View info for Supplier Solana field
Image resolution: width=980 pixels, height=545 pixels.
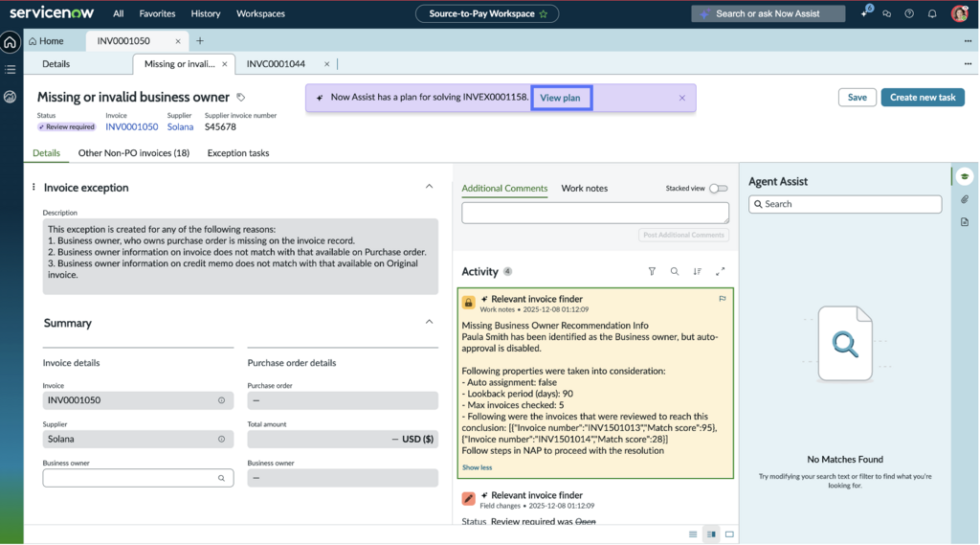coord(221,440)
